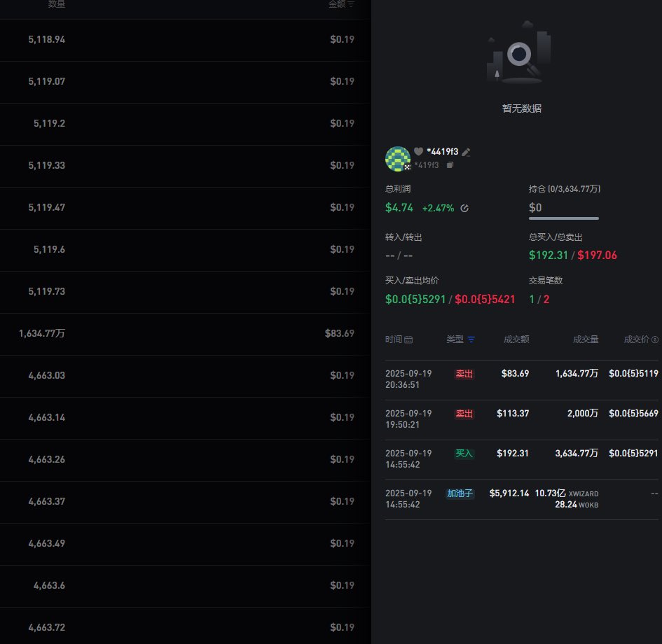Click $0.19 amount in the 5,118.94 row

coord(342,40)
